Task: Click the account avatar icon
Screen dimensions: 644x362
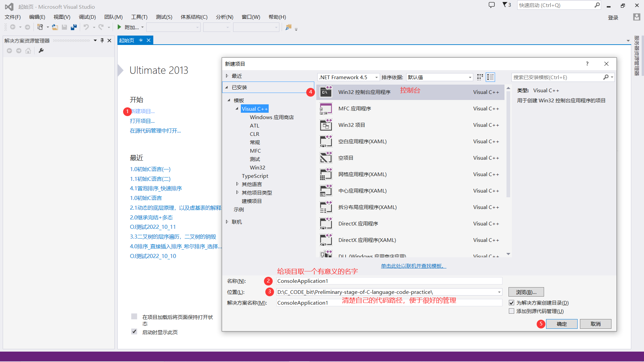Action: (636, 17)
